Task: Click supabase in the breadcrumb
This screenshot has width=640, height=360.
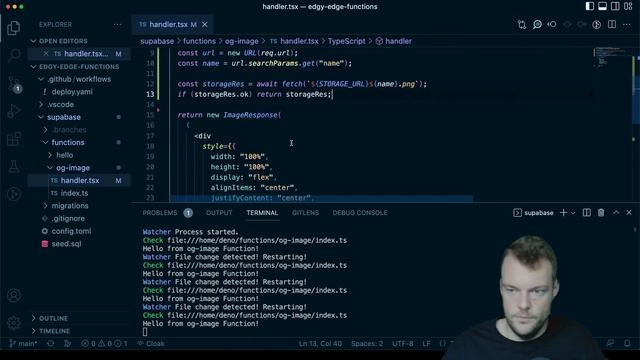Action: [x=157, y=41]
